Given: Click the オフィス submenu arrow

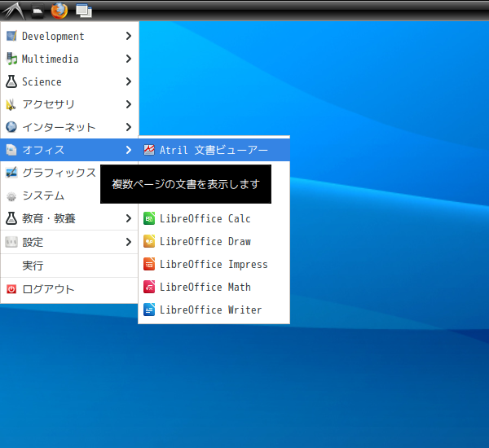Looking at the screenshot, I should pos(129,150).
